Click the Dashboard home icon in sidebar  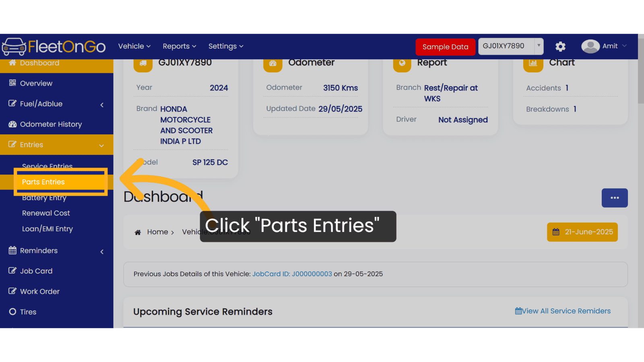point(12,63)
